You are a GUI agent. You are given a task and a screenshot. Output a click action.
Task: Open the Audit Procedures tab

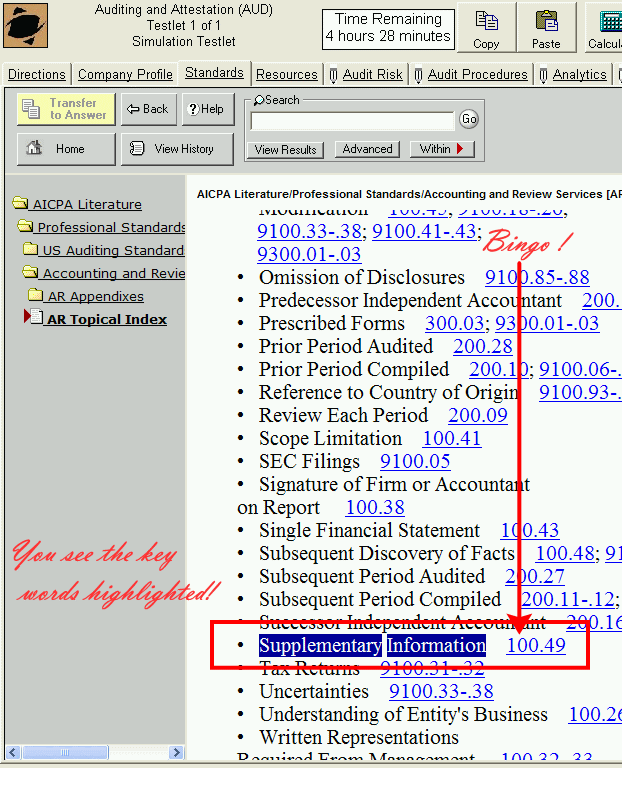point(471,74)
